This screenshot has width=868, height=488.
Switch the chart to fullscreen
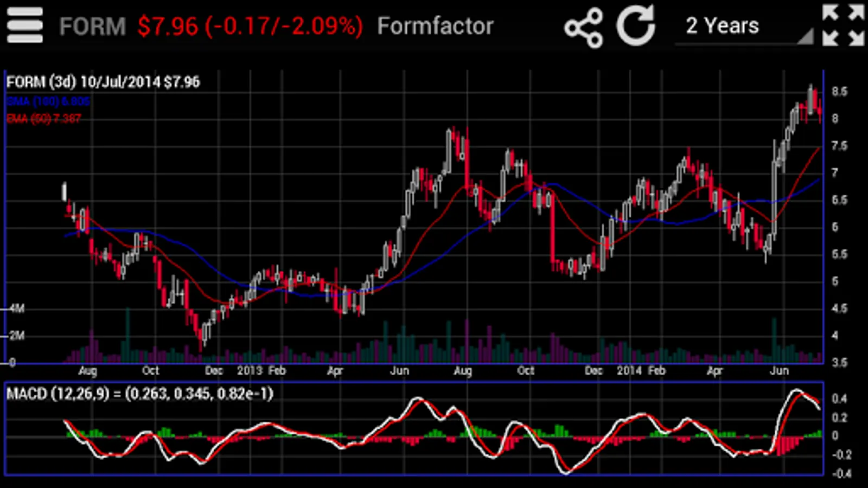[843, 25]
